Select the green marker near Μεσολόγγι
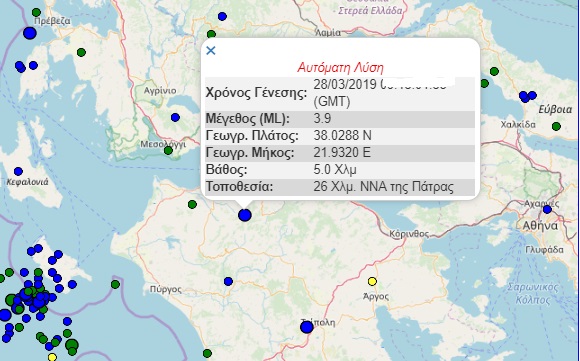Image resolution: width=580 pixels, height=361 pixels. [168, 151]
